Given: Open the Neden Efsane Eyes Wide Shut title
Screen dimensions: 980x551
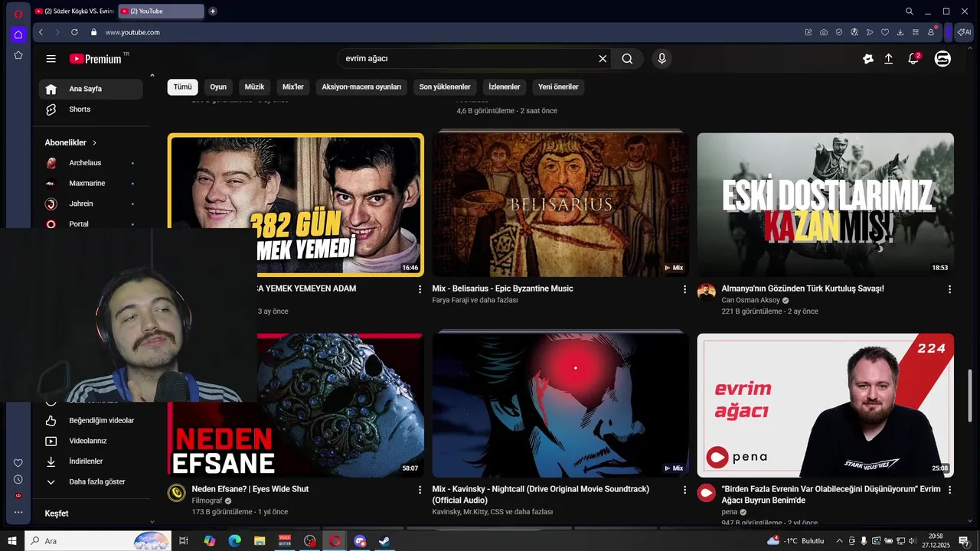Looking at the screenshot, I should coord(250,489).
